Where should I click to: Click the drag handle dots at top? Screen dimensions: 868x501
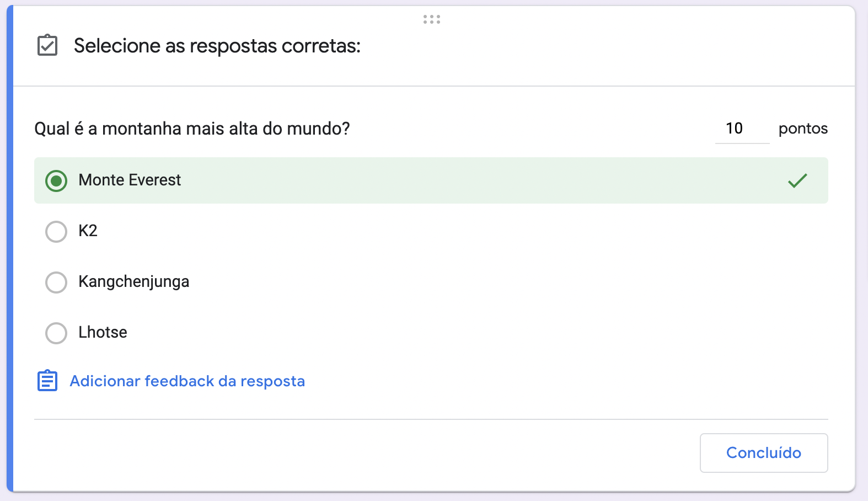432,19
